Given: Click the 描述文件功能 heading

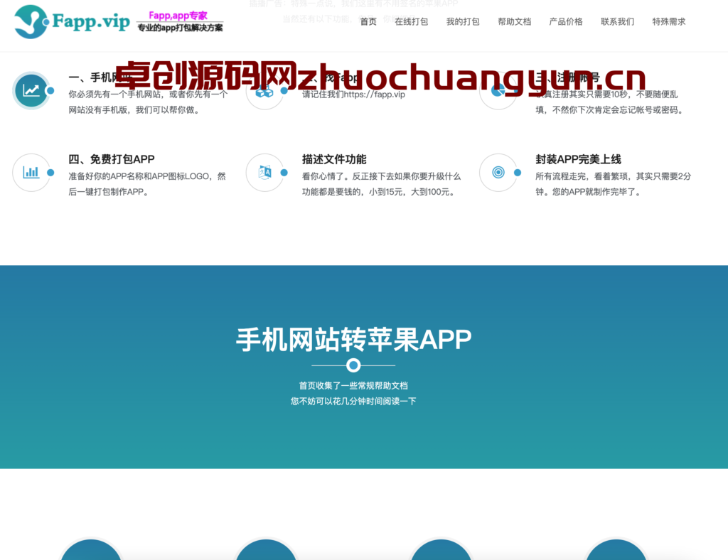Looking at the screenshot, I should point(334,159).
